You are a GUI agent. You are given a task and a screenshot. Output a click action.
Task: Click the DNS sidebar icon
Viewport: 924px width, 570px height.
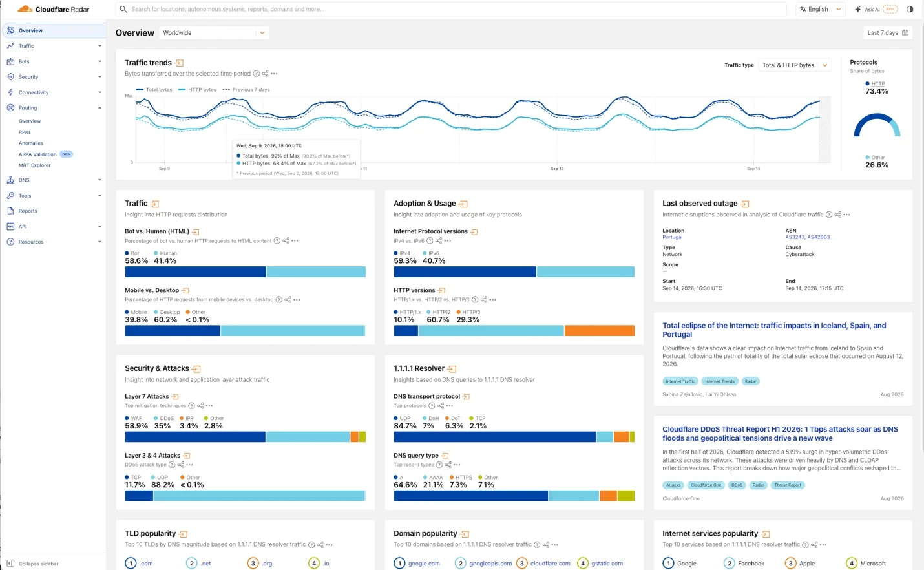pyautogui.click(x=10, y=180)
